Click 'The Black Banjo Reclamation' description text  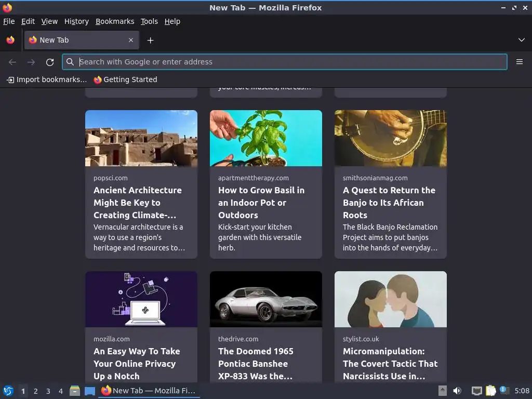point(390,227)
